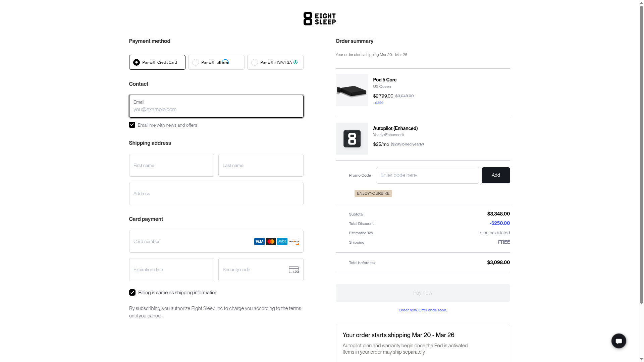Viewport: 644px width, 362px height.
Task: Open the chat support bubble
Action: tap(619, 341)
